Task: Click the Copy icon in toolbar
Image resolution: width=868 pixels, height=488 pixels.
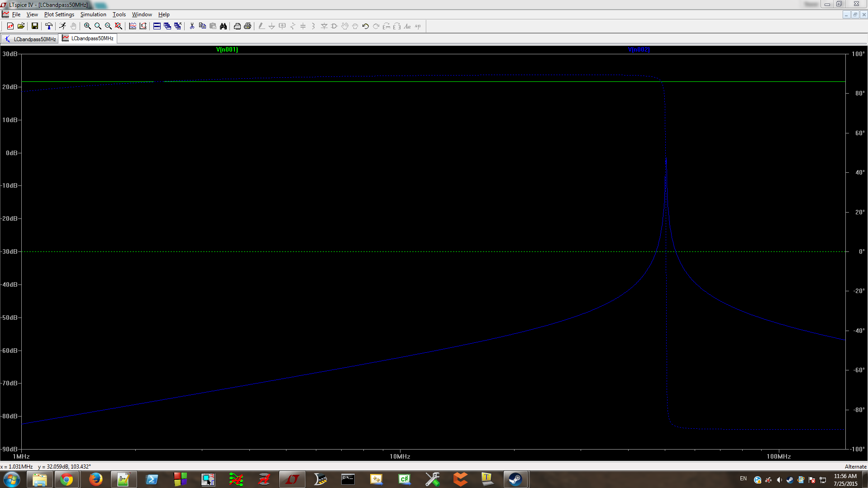Action: coord(202,26)
